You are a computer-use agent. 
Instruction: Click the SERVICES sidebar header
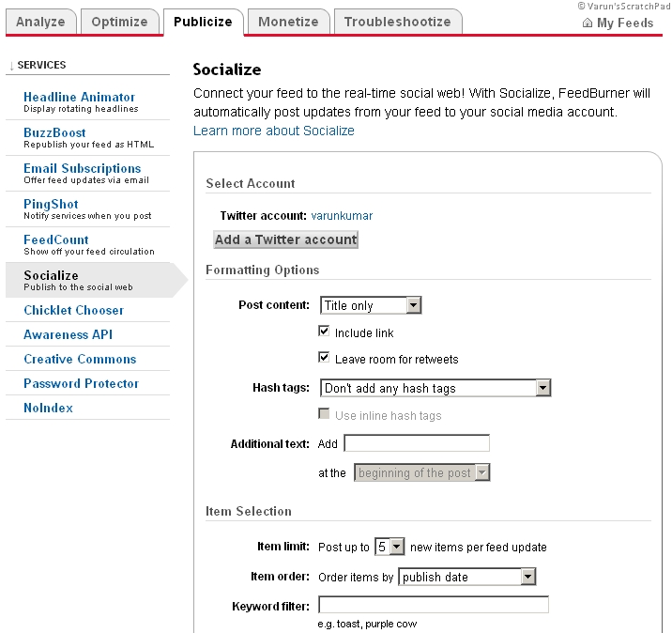[x=41, y=65]
